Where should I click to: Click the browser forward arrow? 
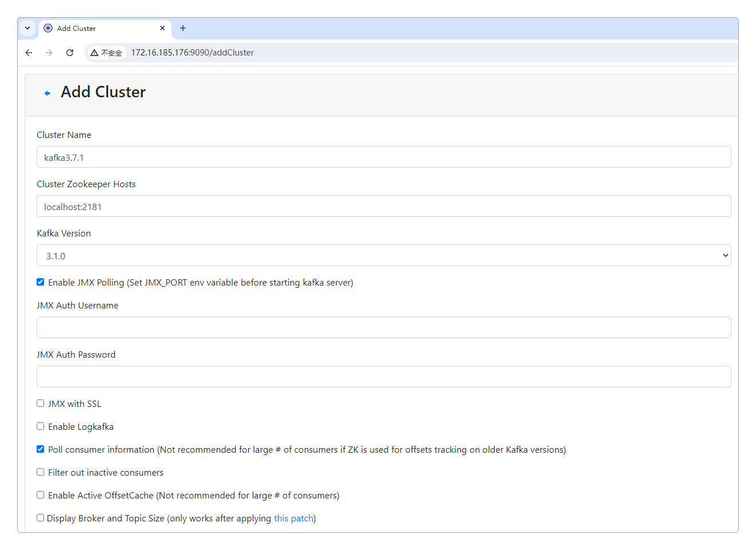pyautogui.click(x=49, y=53)
